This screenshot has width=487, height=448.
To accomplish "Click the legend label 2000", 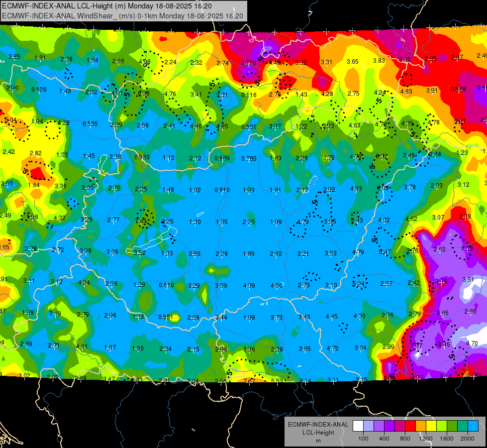I will [468, 439].
